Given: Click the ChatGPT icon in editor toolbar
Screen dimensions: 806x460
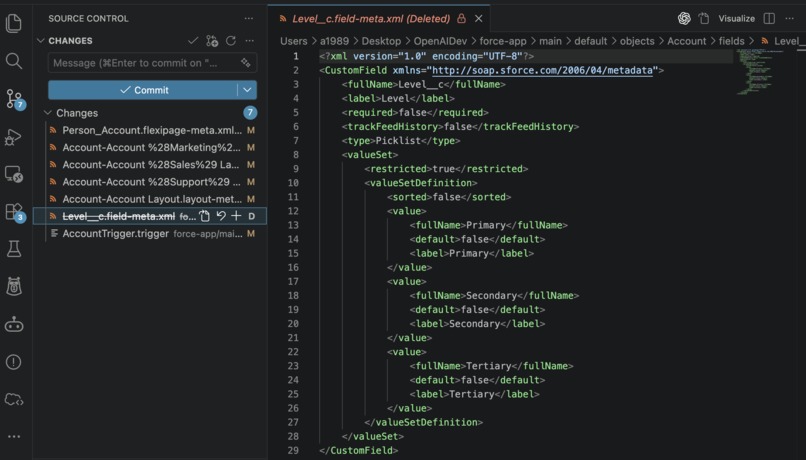Looking at the screenshot, I should pyautogui.click(x=684, y=19).
